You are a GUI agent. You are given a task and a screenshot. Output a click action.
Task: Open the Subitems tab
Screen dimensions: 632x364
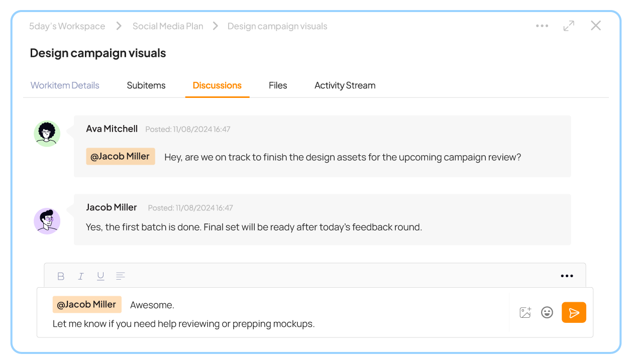(x=146, y=85)
